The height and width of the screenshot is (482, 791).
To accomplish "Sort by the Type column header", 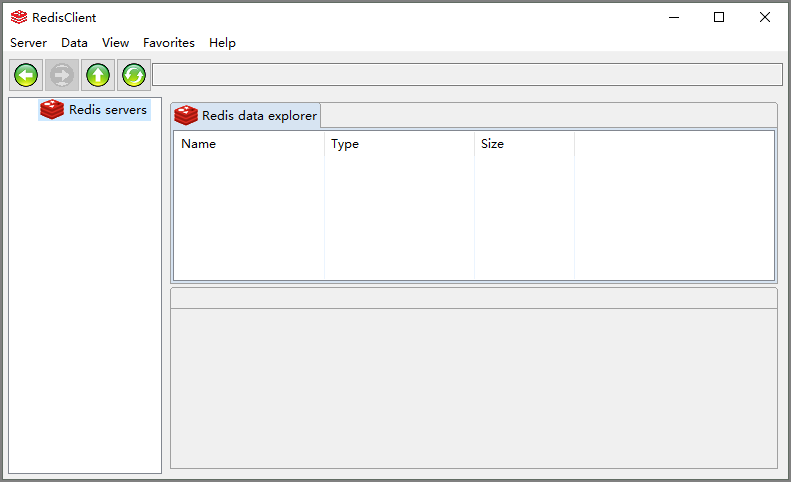I will point(399,144).
